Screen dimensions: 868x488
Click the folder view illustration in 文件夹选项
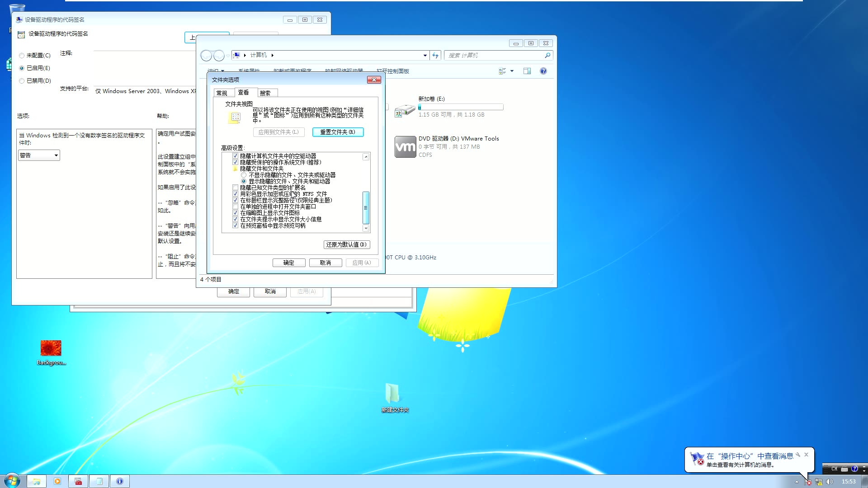(234, 117)
